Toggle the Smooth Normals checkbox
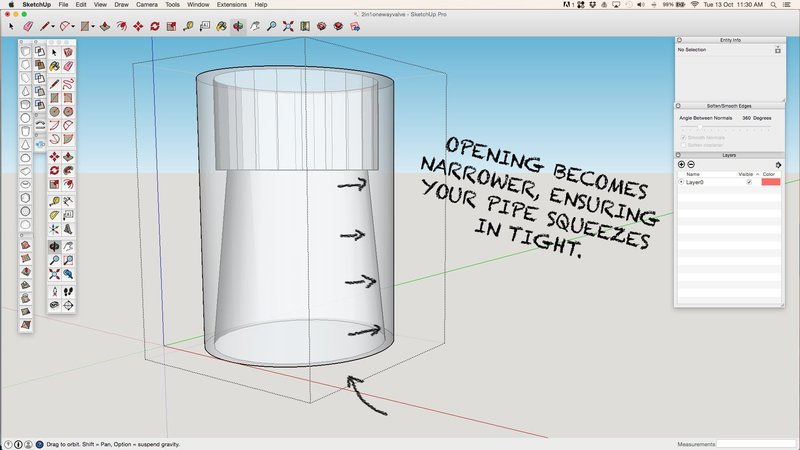 tap(683, 138)
